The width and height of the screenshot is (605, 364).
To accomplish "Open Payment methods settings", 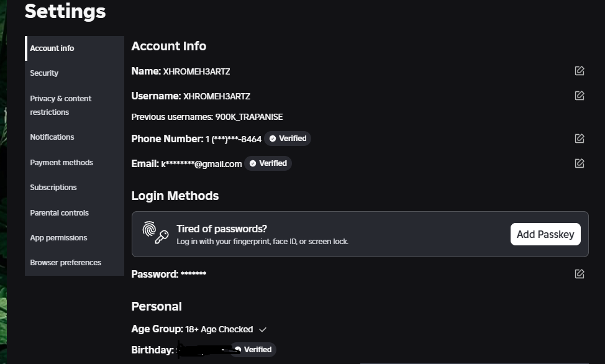I will click(61, 163).
